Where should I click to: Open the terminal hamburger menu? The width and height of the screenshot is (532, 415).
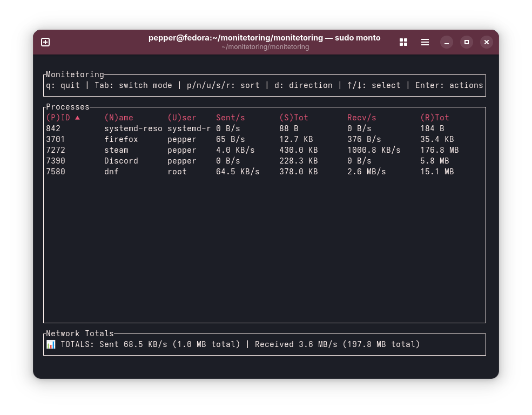pyautogui.click(x=425, y=42)
